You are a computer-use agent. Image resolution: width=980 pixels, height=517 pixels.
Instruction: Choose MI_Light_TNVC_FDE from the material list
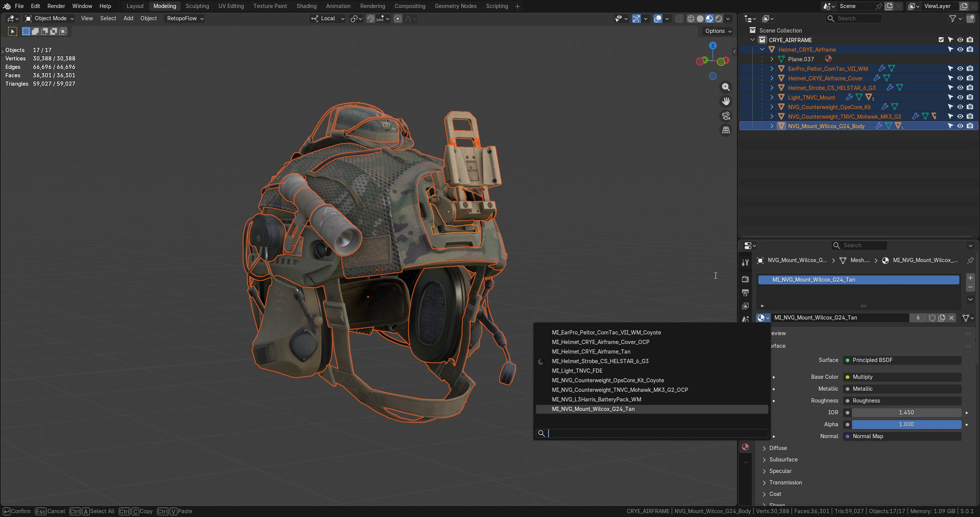(x=577, y=371)
